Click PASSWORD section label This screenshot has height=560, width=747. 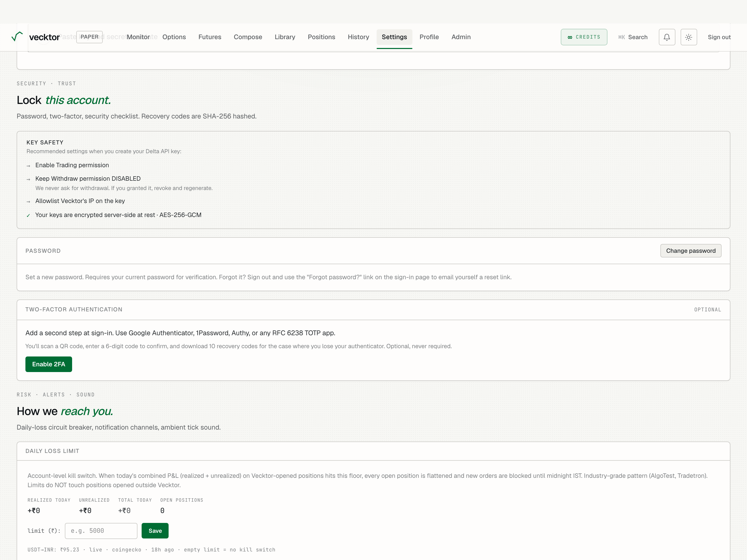(43, 251)
